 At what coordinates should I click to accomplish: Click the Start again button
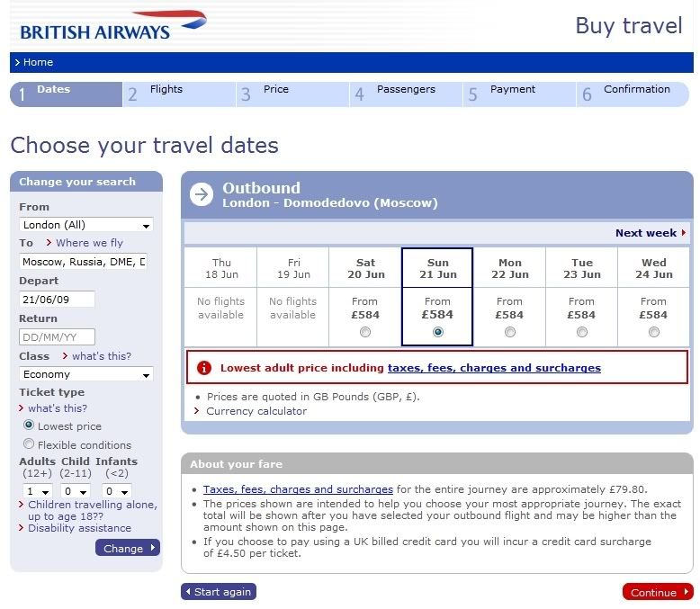219,592
